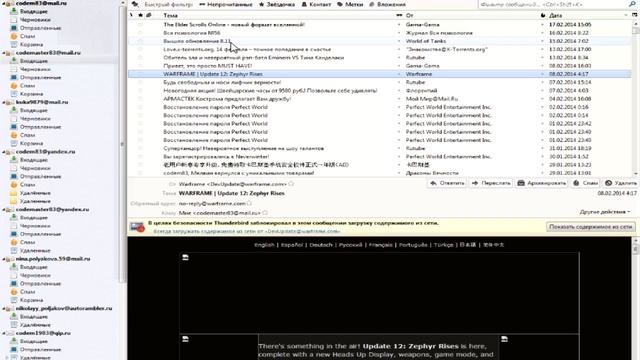Click Корзина icon under codemaster83@mail.ru
The height and width of the screenshot is (360, 640).
pyautogui.click(x=14, y=94)
